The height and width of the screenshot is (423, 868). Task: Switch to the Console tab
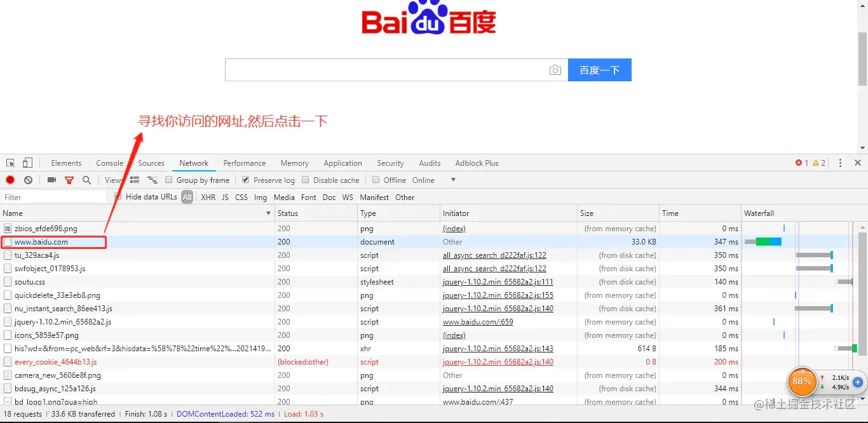110,163
